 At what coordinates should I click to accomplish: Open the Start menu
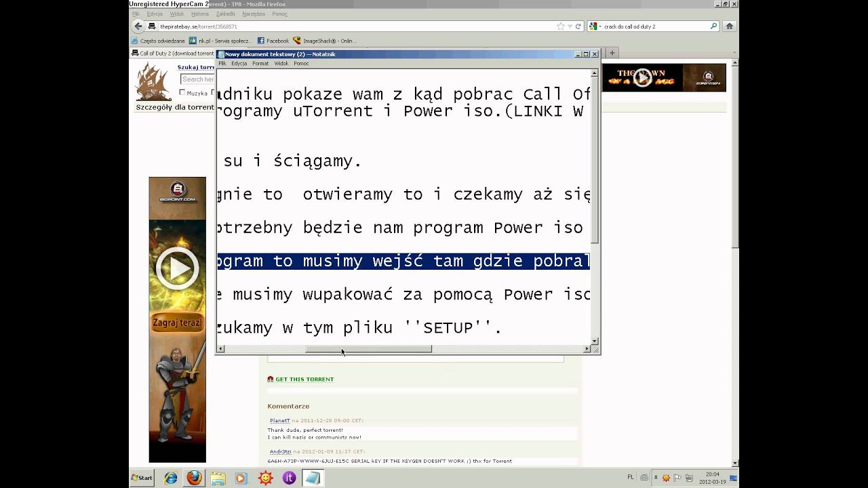142,478
